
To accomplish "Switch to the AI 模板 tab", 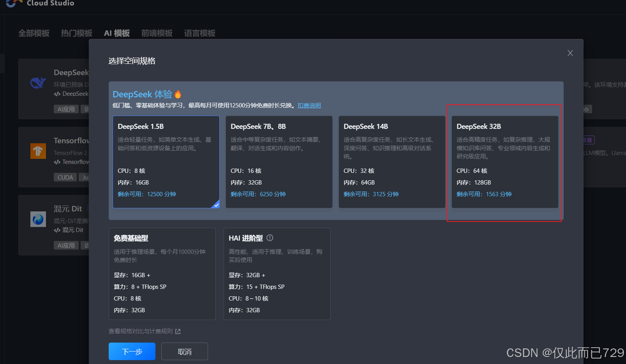I will click(117, 33).
